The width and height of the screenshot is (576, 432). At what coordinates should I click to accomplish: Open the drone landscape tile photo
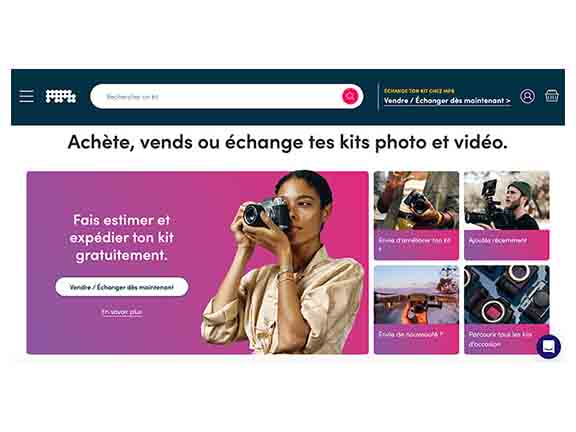(x=417, y=295)
